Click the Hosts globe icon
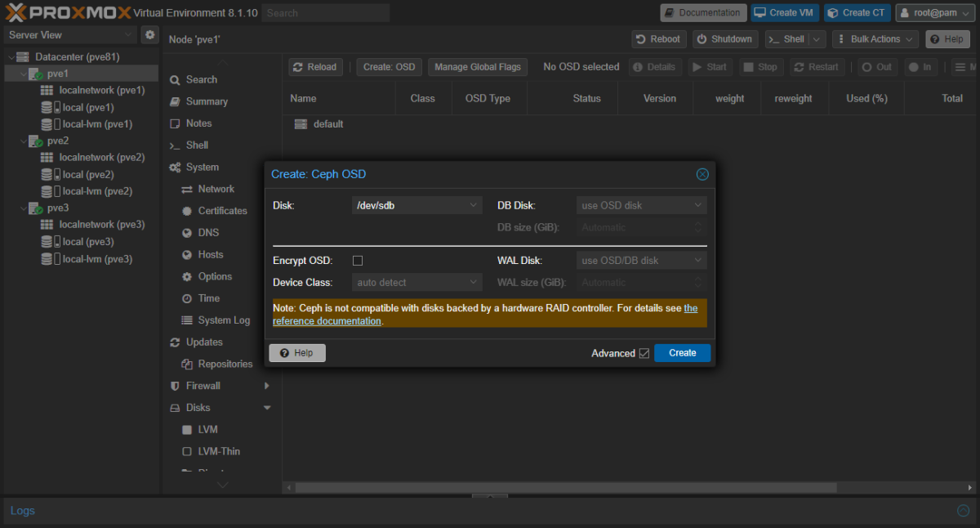This screenshot has width=980, height=528. [187, 255]
